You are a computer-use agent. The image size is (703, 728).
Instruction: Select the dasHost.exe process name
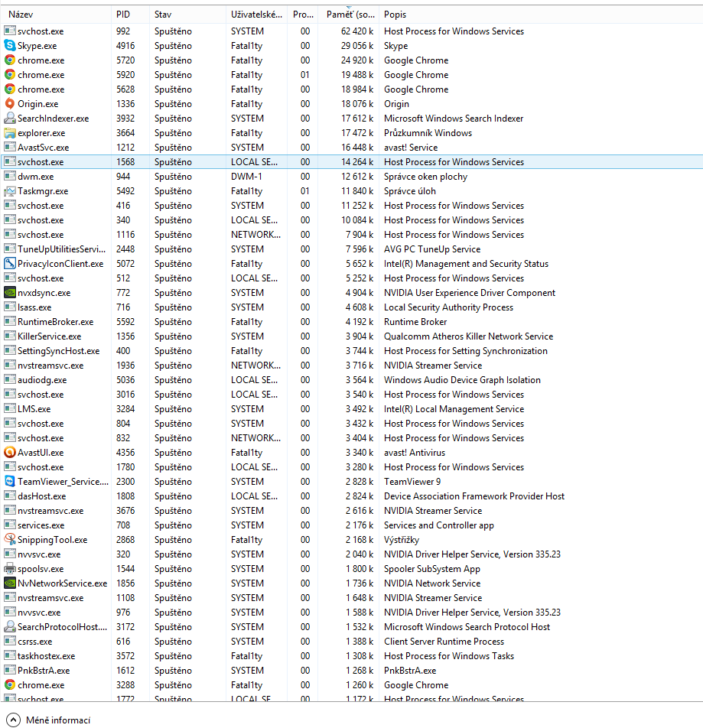pos(42,496)
